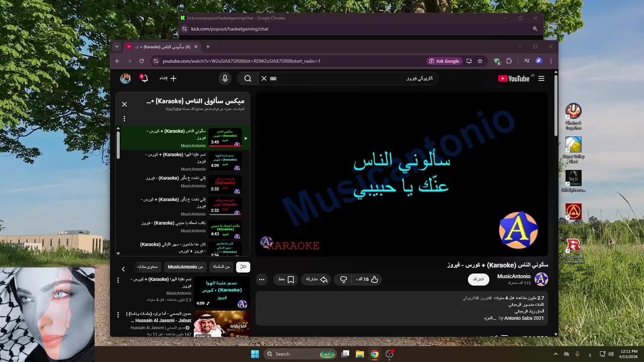Open the YouTube create video button
The image size is (644, 362).
pos(168,78)
